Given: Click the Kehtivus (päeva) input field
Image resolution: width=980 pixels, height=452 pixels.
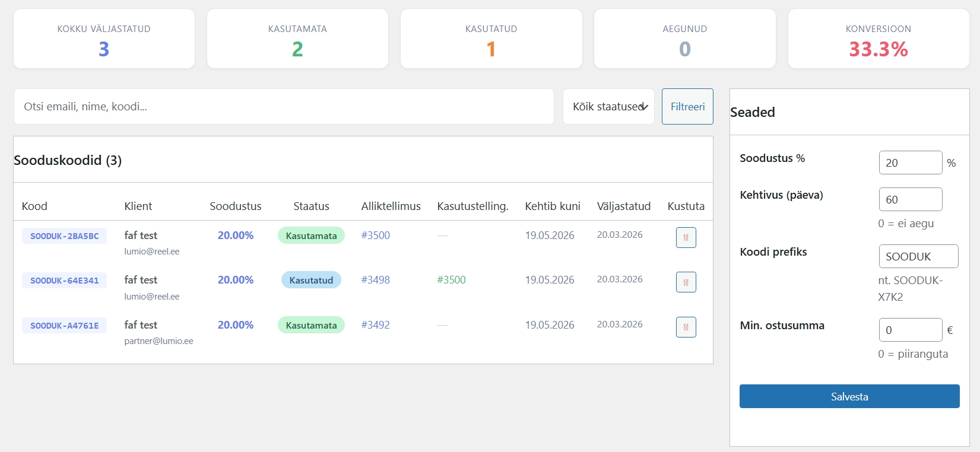Looking at the screenshot, I should tap(910, 199).
